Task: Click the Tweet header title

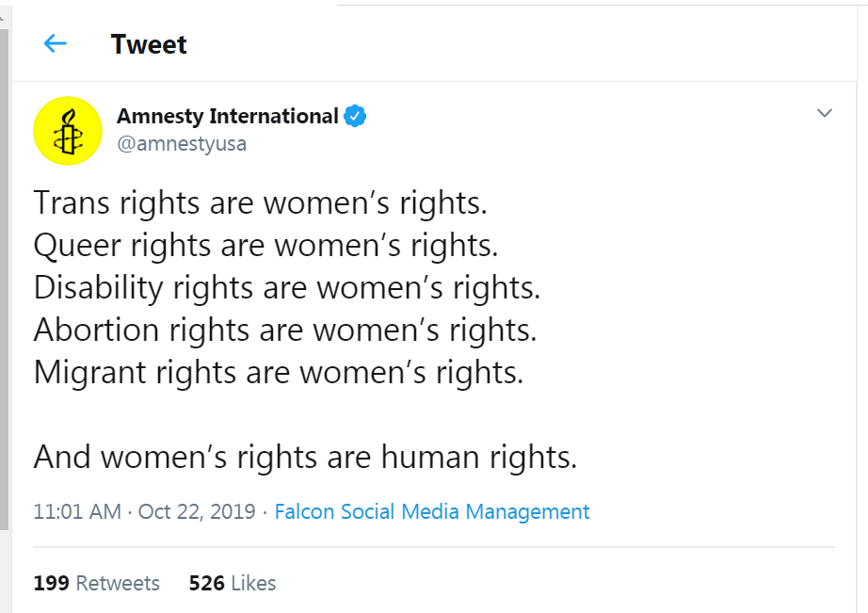Action: click(x=149, y=44)
